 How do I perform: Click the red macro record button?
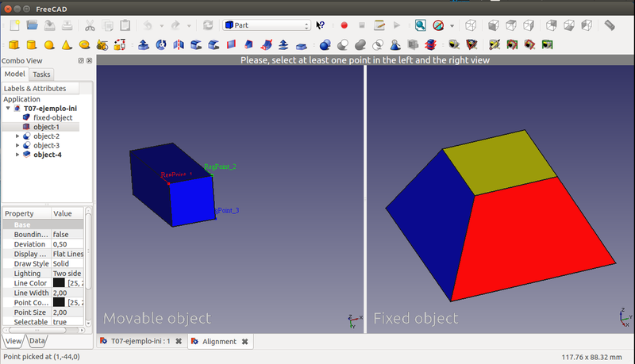coord(344,25)
